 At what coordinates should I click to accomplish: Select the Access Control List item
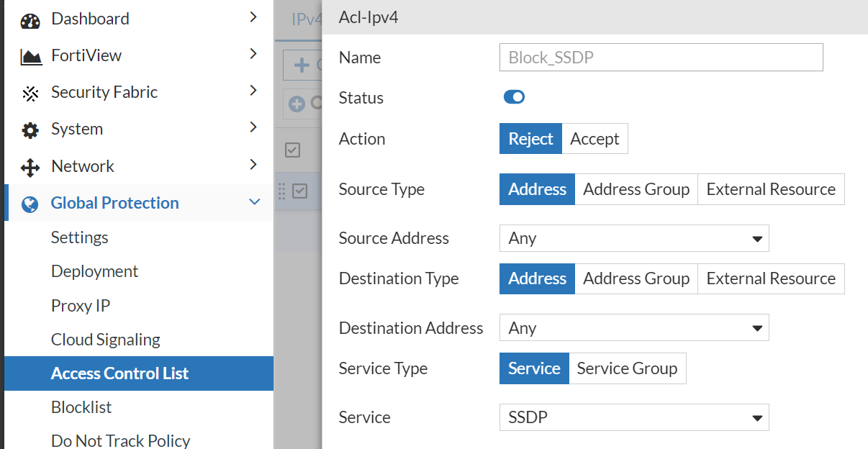click(x=139, y=373)
